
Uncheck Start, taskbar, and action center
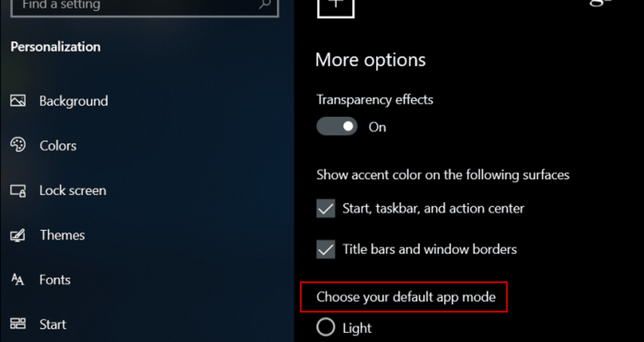point(326,208)
